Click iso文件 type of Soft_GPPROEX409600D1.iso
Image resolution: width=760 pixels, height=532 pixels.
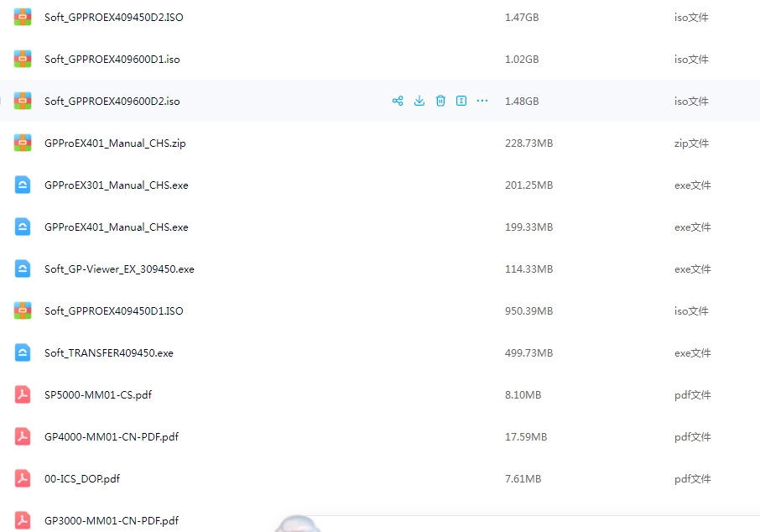pyautogui.click(x=691, y=60)
